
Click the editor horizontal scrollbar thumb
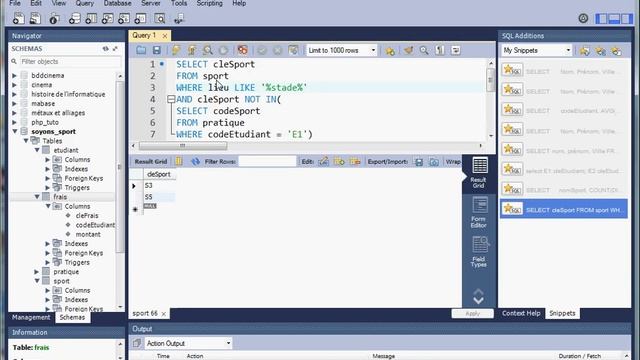(183, 145)
